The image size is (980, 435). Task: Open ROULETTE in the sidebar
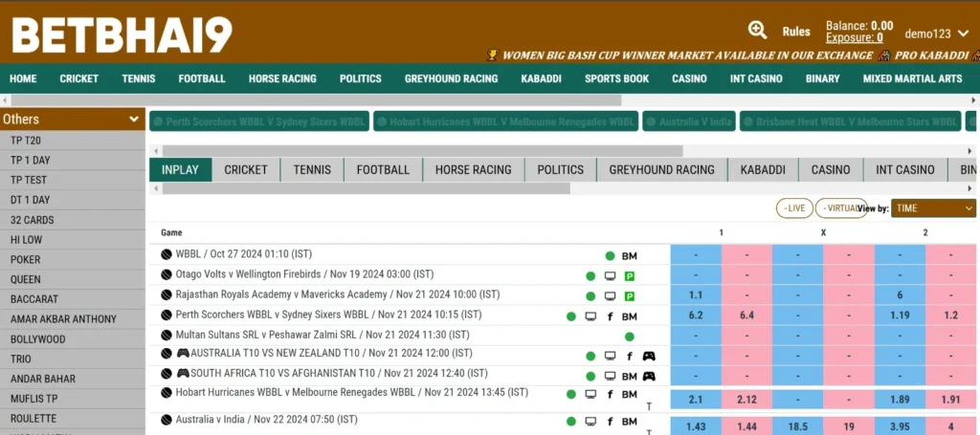click(x=73, y=419)
